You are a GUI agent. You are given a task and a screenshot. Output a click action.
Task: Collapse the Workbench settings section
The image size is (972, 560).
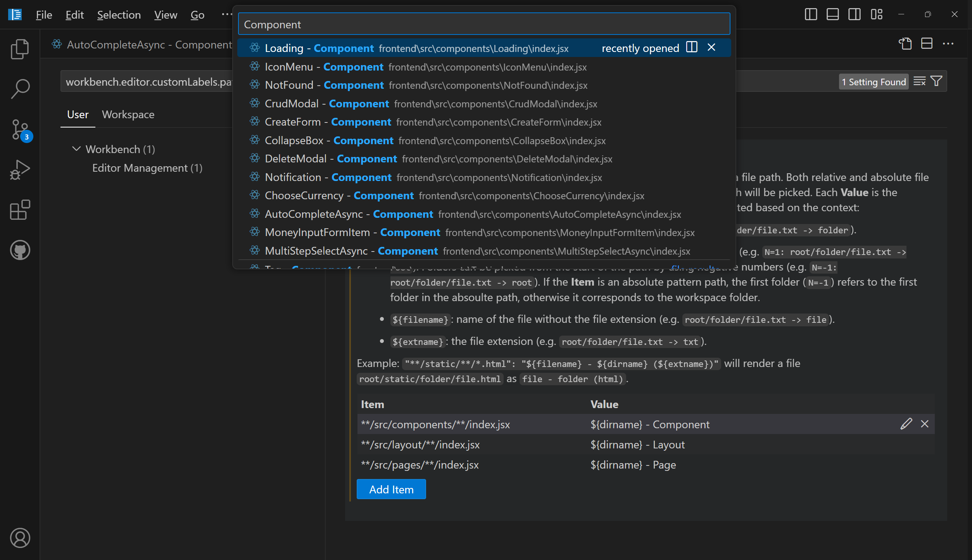click(76, 149)
